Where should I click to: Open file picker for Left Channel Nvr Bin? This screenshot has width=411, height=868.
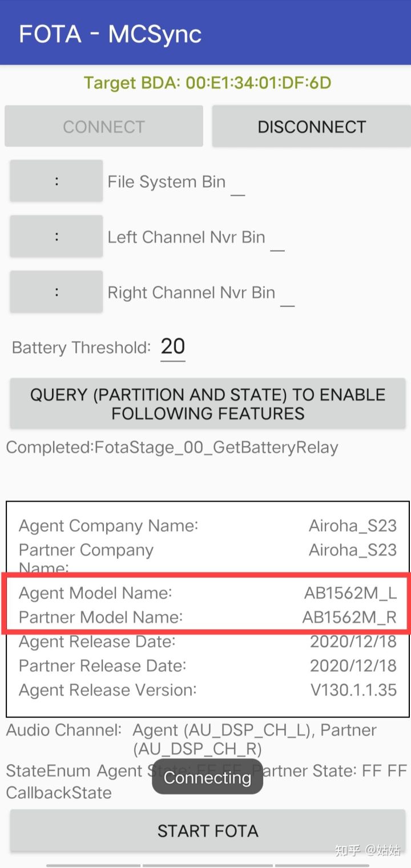click(57, 236)
